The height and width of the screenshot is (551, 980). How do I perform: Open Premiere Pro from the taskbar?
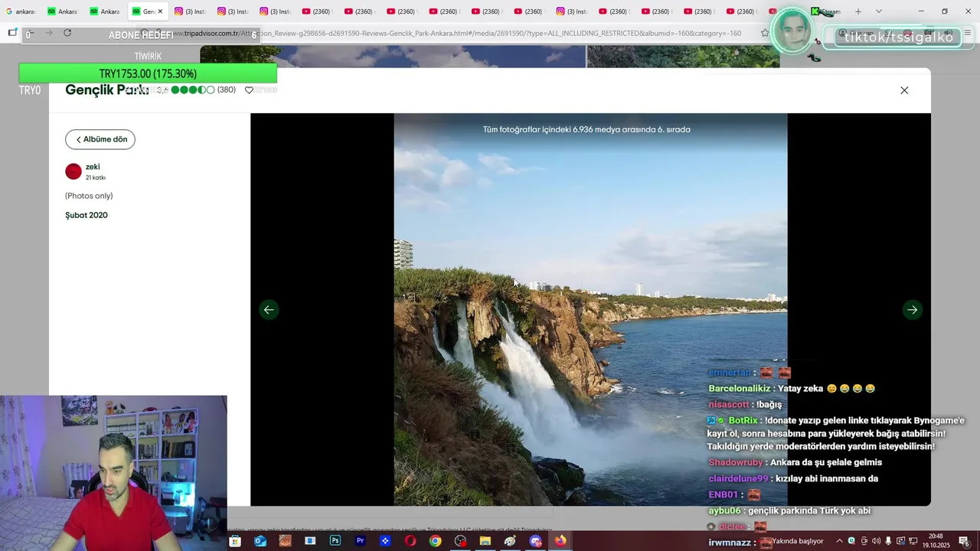(x=360, y=541)
